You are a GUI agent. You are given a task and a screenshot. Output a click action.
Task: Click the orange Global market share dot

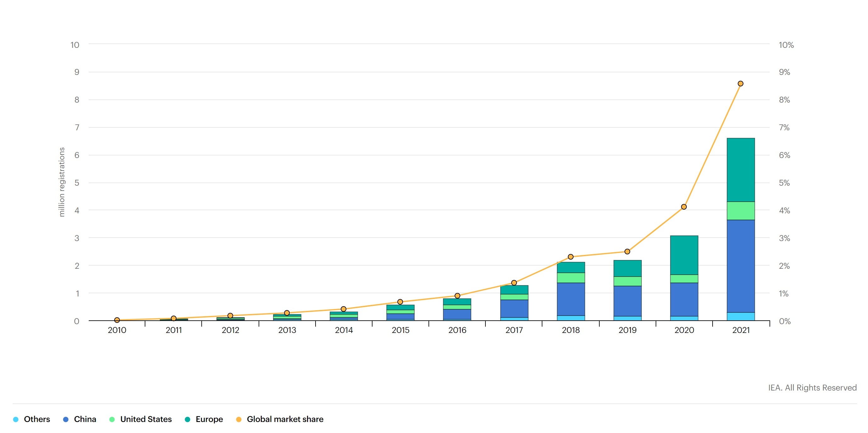point(238,419)
